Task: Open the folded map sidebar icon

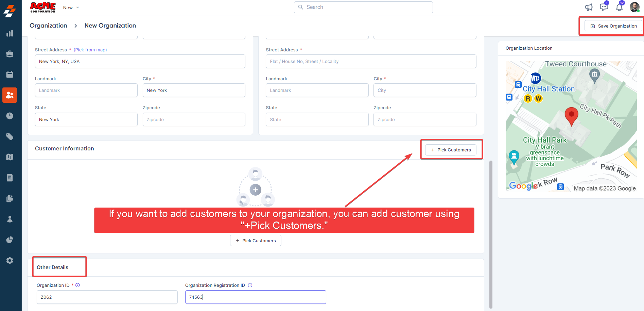Action: point(10,157)
